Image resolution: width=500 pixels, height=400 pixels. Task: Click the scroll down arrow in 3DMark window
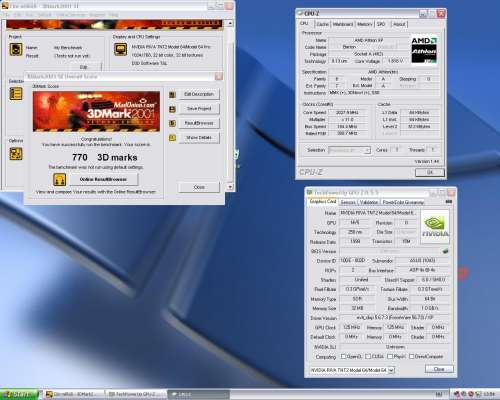pos(230,187)
